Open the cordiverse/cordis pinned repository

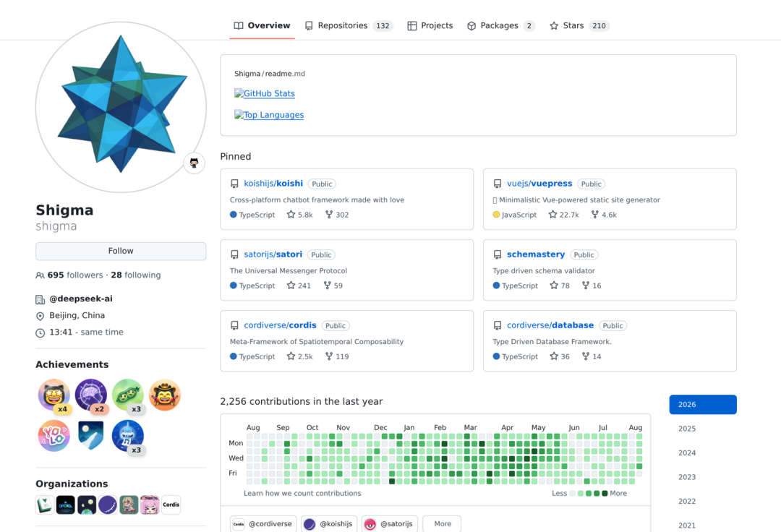tap(280, 325)
